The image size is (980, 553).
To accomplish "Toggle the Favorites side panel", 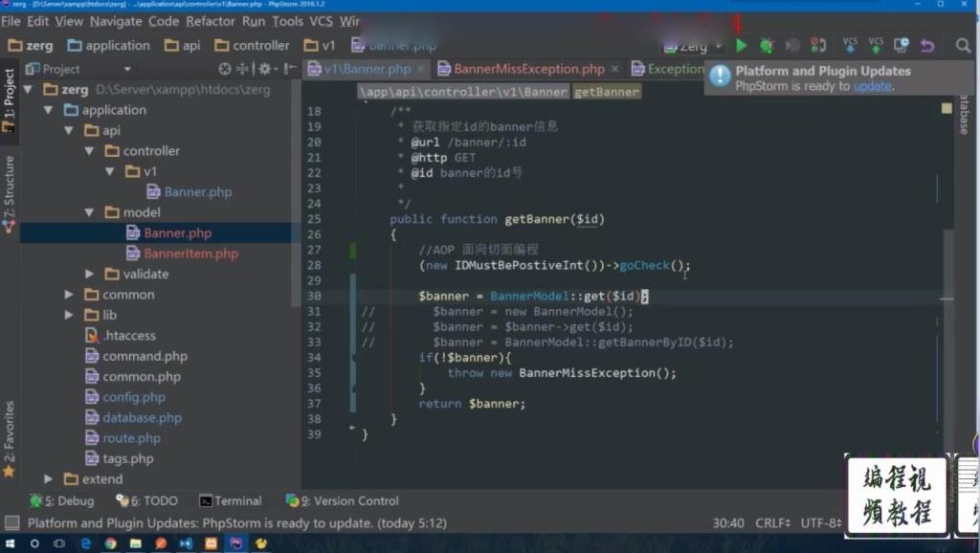I will [9, 438].
